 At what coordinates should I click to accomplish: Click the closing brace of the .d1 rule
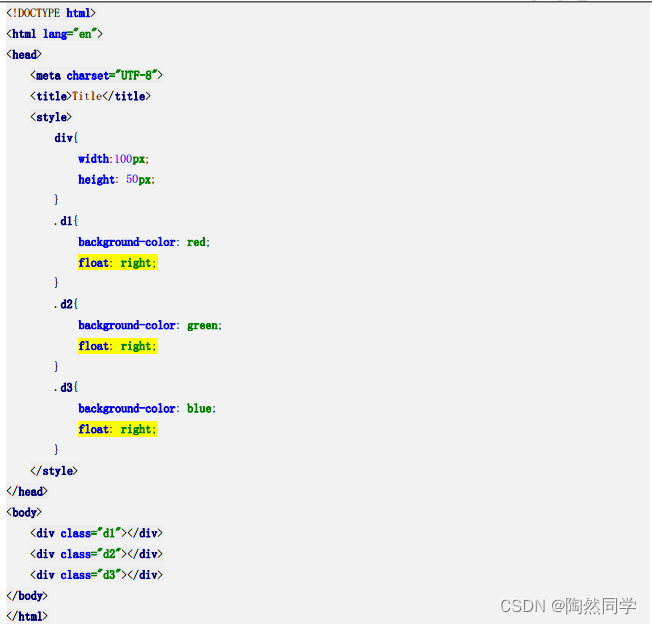tap(56, 283)
